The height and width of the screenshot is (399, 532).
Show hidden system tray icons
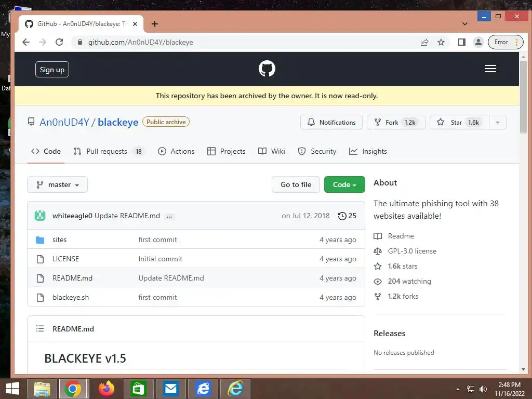point(458,389)
